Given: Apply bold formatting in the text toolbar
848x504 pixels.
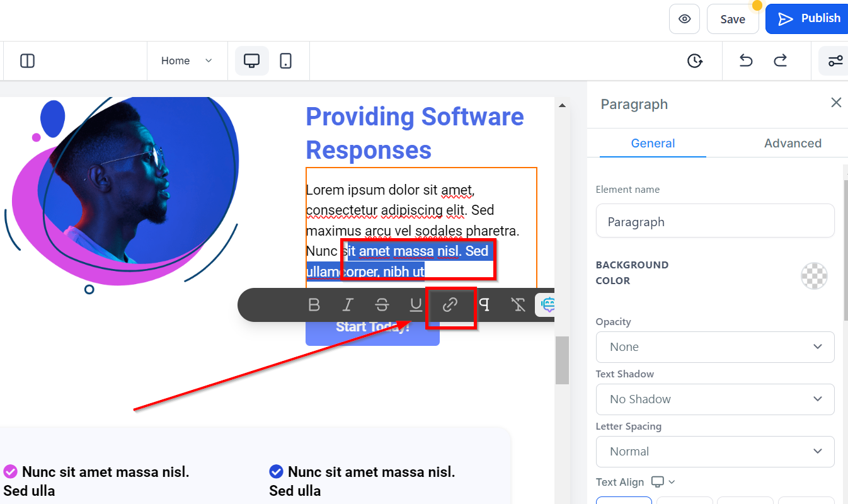Looking at the screenshot, I should (x=314, y=306).
